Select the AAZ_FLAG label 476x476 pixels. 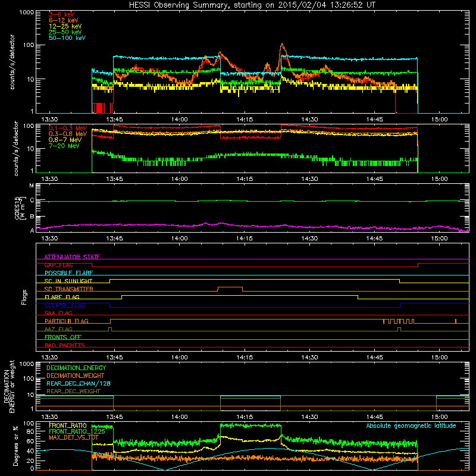coord(58,329)
